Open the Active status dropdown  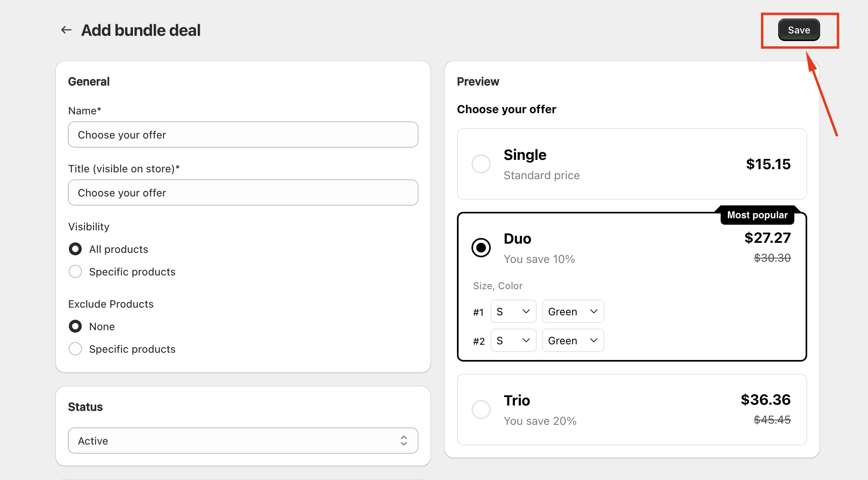click(243, 441)
